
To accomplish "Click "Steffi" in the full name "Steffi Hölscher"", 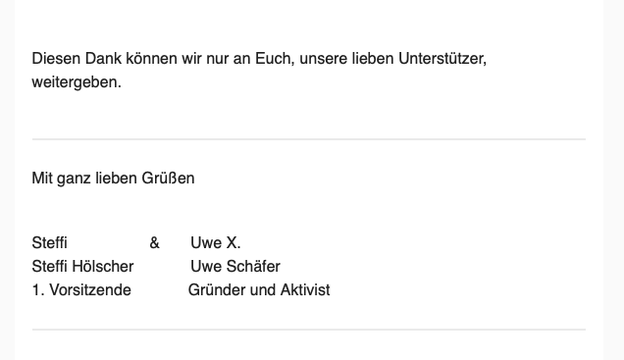I will coord(49,267).
